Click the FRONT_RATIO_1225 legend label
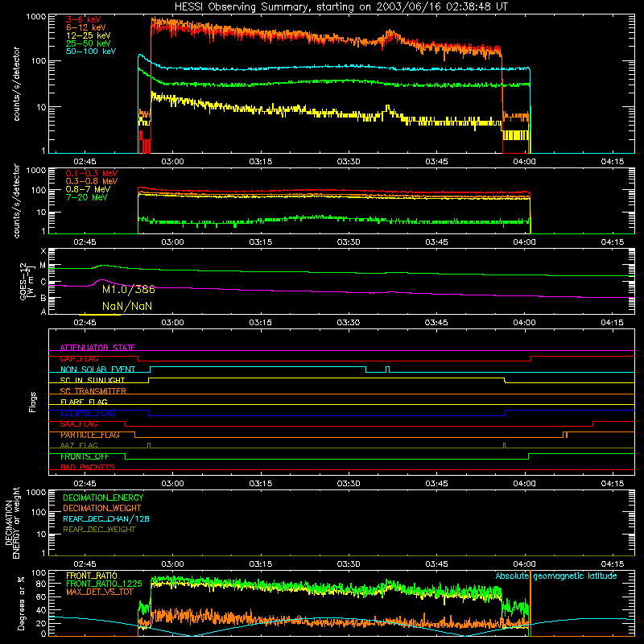Image resolution: width=644 pixels, height=644 pixels. [x=104, y=584]
